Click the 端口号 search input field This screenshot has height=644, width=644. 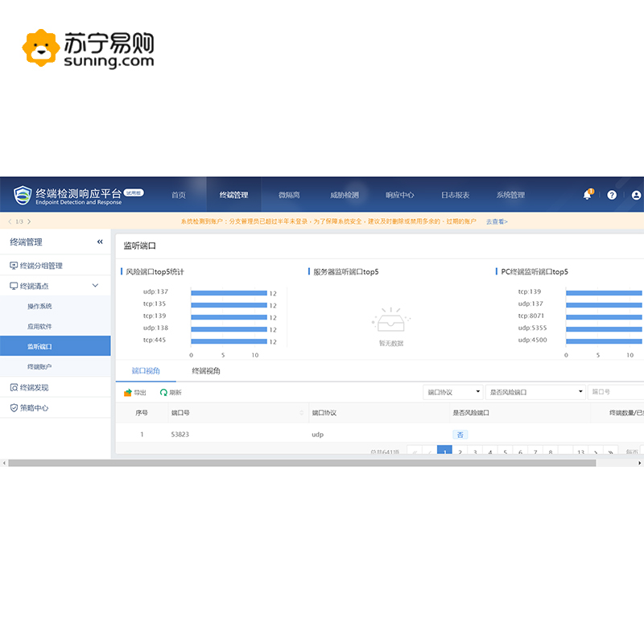point(620,392)
